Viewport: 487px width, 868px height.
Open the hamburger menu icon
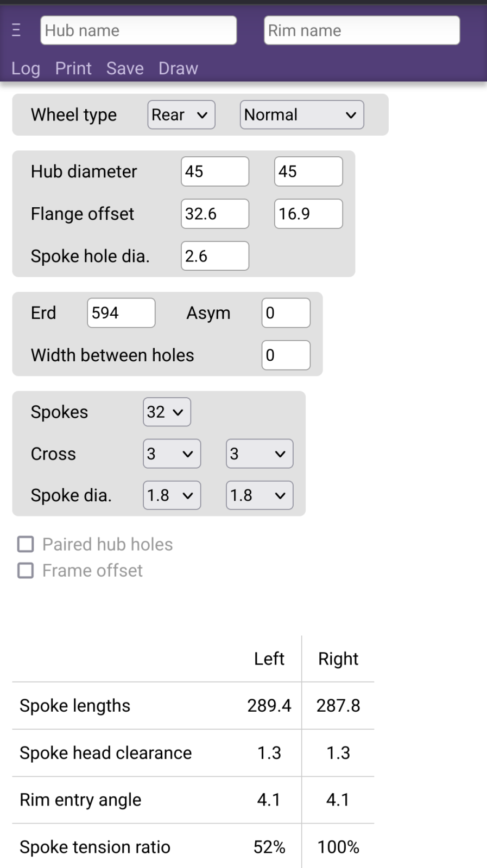[x=16, y=30]
